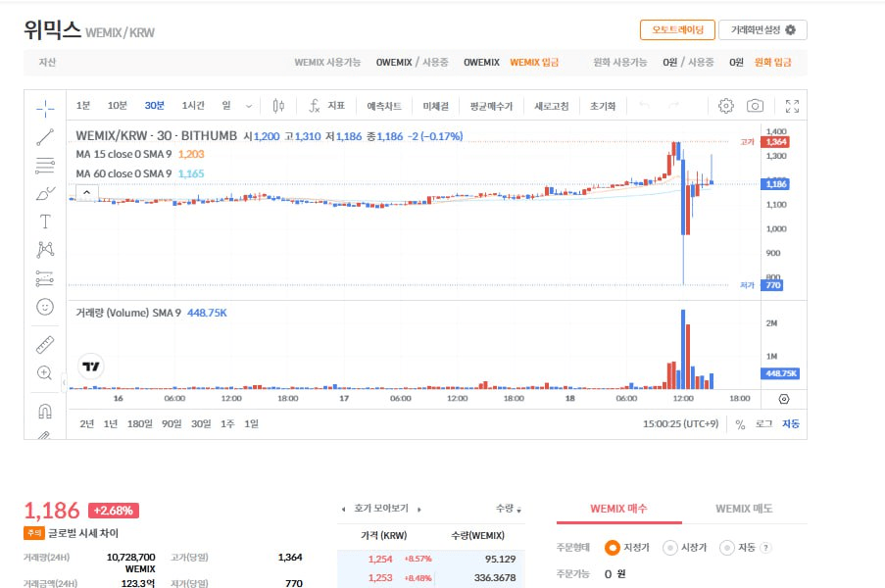Screen dimensions: 885x588
Task: Open the candlestick chart type selector
Action: click(278, 106)
